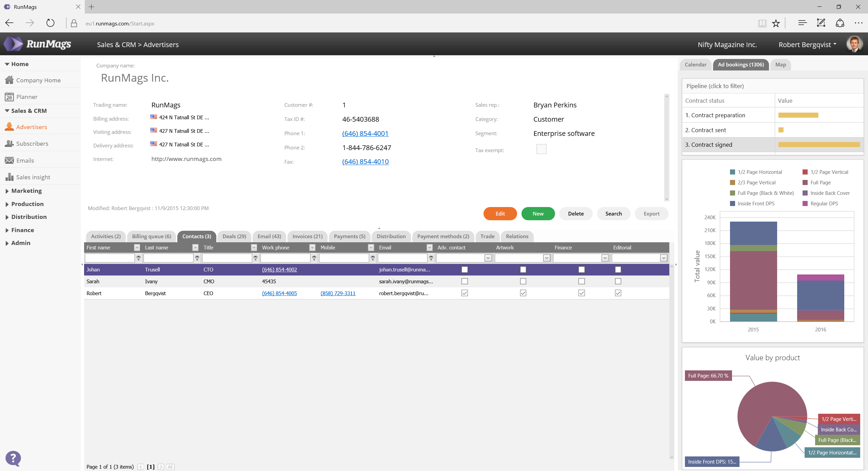
Task: Open the Calendar tab
Action: [x=695, y=64]
